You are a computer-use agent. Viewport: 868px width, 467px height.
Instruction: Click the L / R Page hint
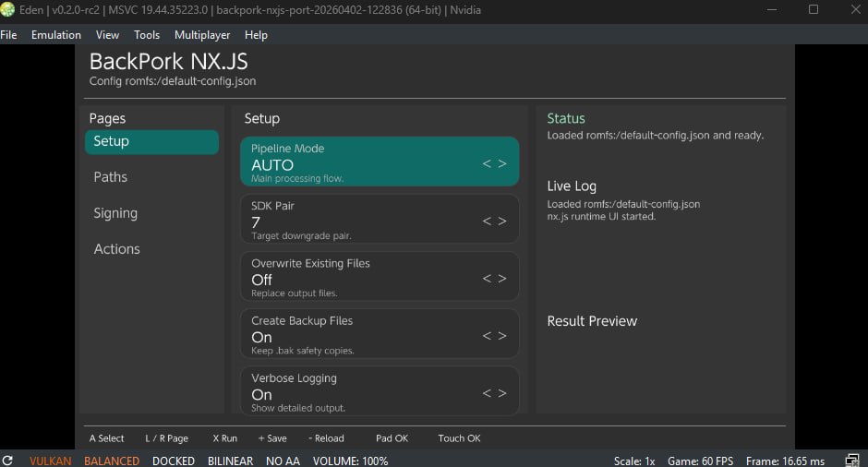click(166, 438)
